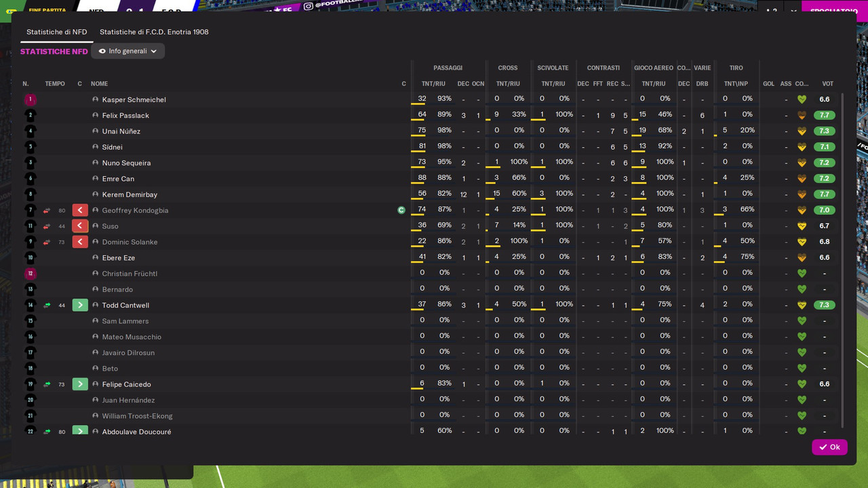Click Todd Cantwell's 7.3 rating badge

pyautogui.click(x=824, y=305)
